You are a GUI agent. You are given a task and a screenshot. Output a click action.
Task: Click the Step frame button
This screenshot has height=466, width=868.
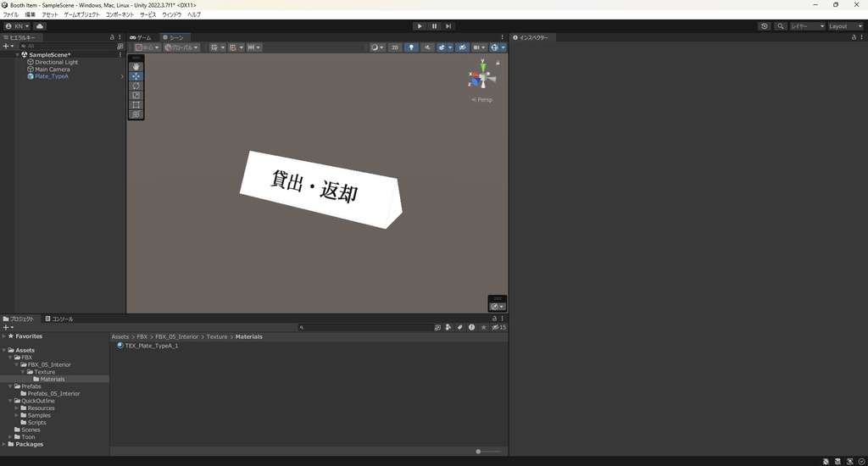click(448, 26)
